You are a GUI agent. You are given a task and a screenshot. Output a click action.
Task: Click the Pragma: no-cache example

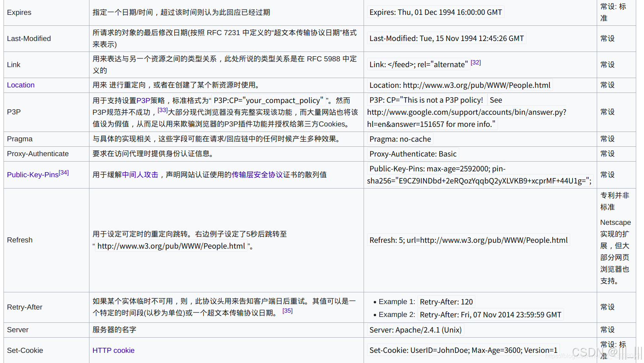pos(400,139)
